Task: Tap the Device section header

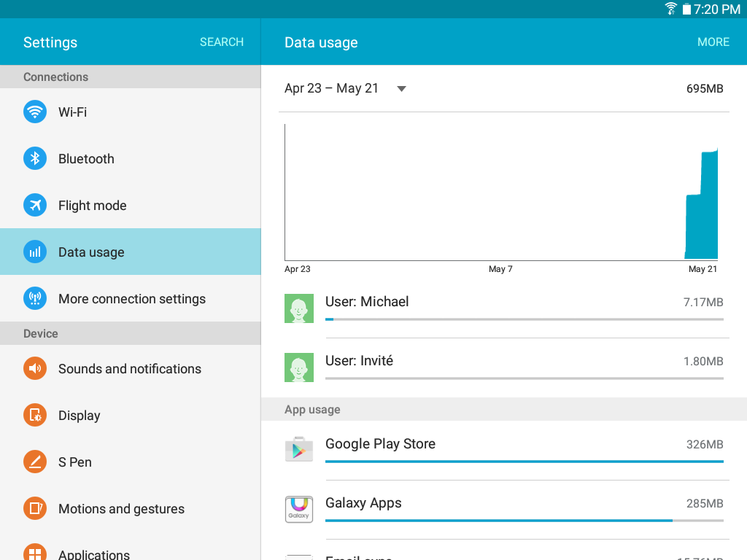Action: [131, 333]
